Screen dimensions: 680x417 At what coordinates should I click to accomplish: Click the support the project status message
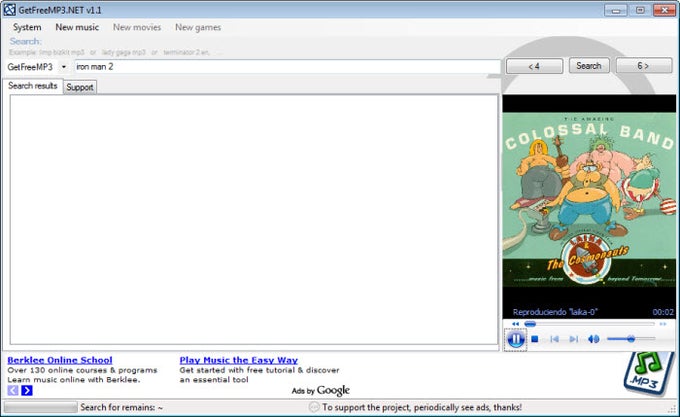pos(422,407)
